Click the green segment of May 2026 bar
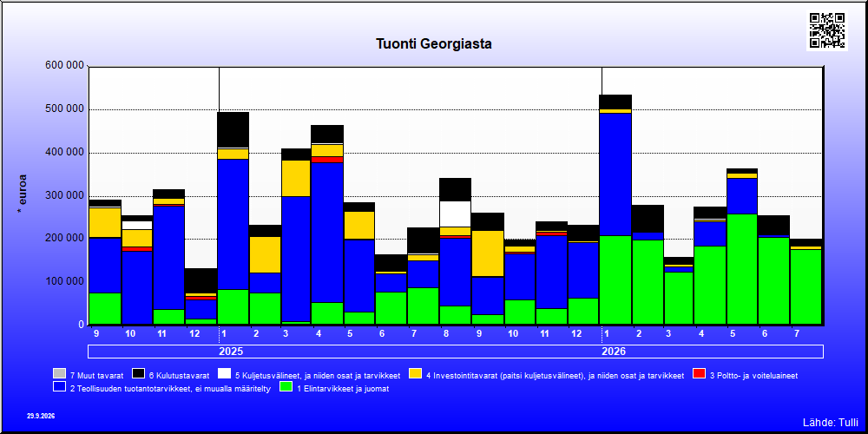868x434 pixels. tap(742, 269)
